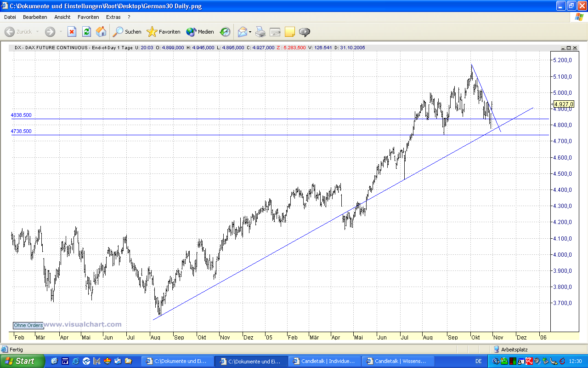This screenshot has height=368, width=588.
Task: Click the 5.200,0 label on the price axis
Action: (x=563, y=60)
